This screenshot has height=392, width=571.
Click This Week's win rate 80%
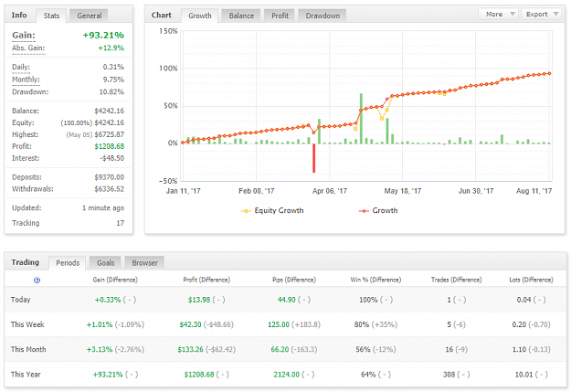tap(362, 324)
